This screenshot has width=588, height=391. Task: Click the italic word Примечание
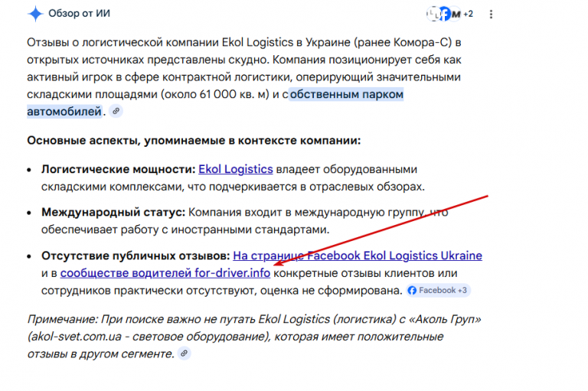point(63,319)
